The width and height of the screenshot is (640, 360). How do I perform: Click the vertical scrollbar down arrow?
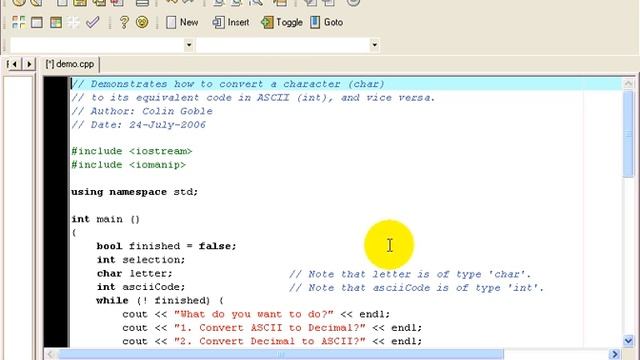click(628, 341)
